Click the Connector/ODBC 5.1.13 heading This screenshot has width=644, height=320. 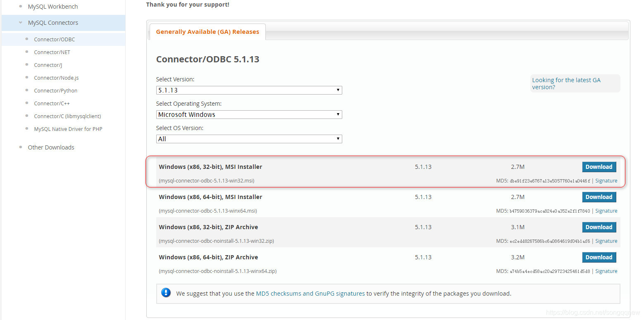click(208, 59)
